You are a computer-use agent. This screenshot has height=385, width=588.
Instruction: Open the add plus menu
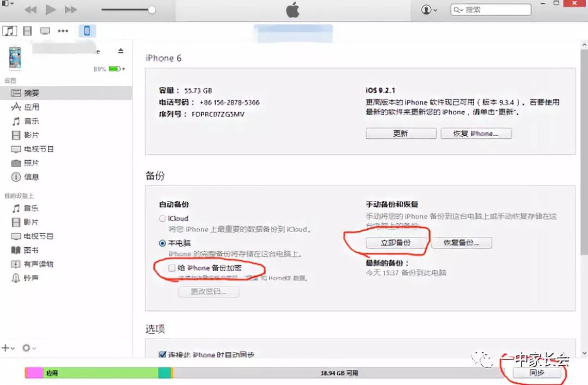click(8, 348)
